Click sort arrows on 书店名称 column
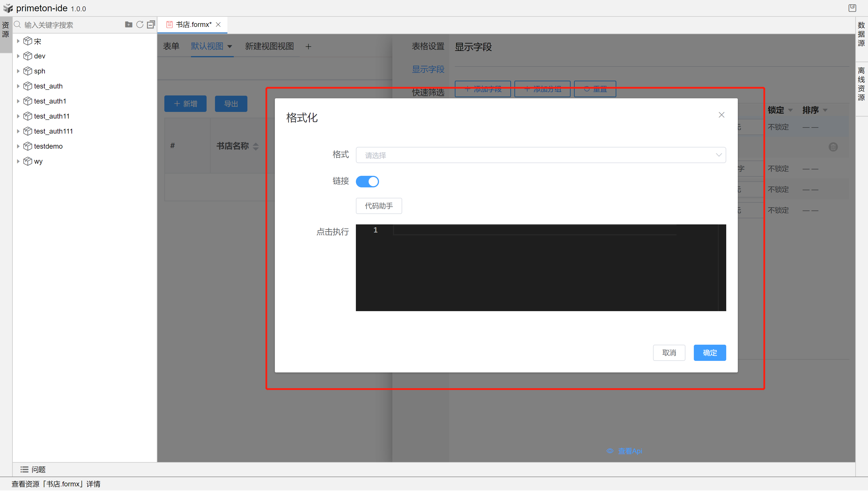Viewport: 868px width, 491px height. tap(256, 146)
